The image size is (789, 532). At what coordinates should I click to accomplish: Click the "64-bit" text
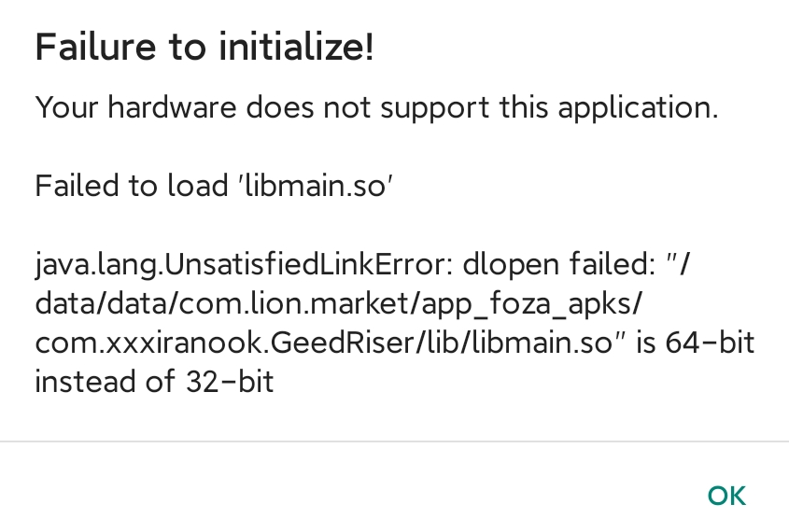click(710, 343)
